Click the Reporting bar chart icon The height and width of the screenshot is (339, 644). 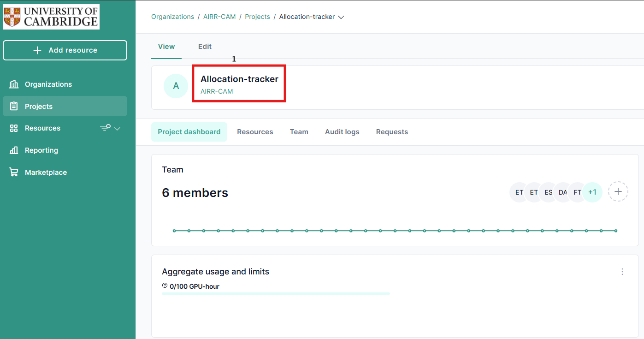point(14,150)
